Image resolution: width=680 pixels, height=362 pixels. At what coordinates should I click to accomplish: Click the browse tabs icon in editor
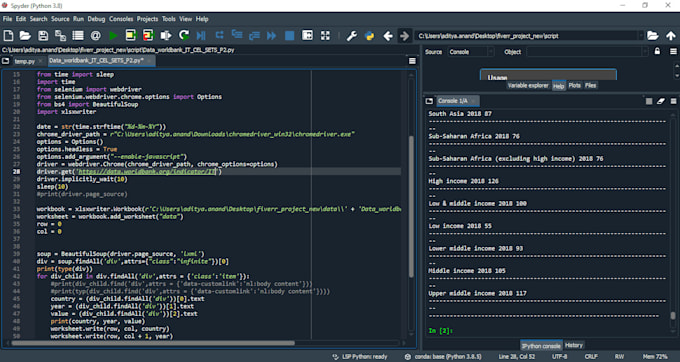6,61
